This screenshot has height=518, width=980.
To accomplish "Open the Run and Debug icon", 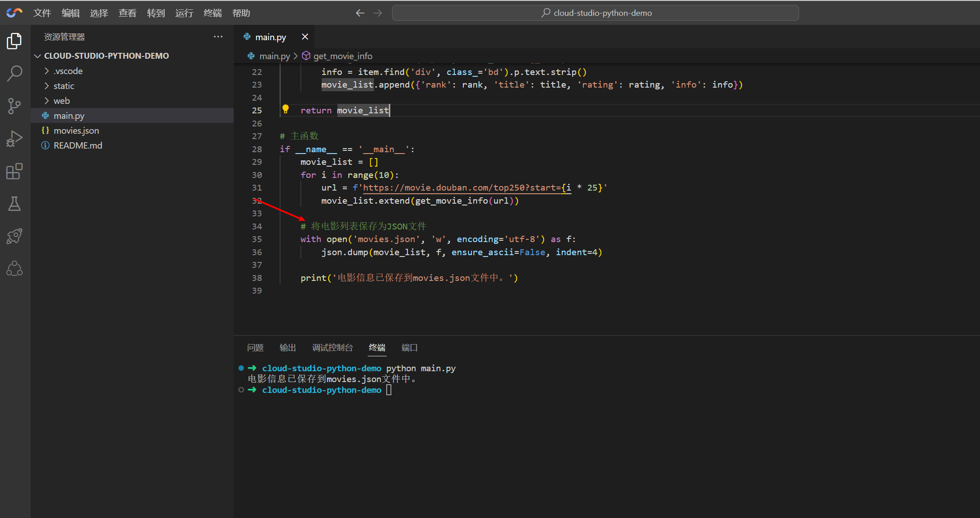I will click(14, 139).
